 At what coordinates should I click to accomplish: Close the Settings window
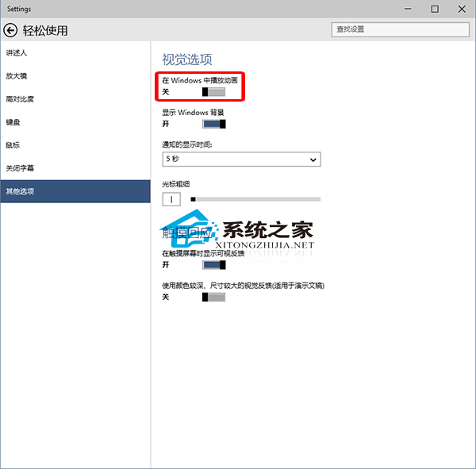[462, 9]
